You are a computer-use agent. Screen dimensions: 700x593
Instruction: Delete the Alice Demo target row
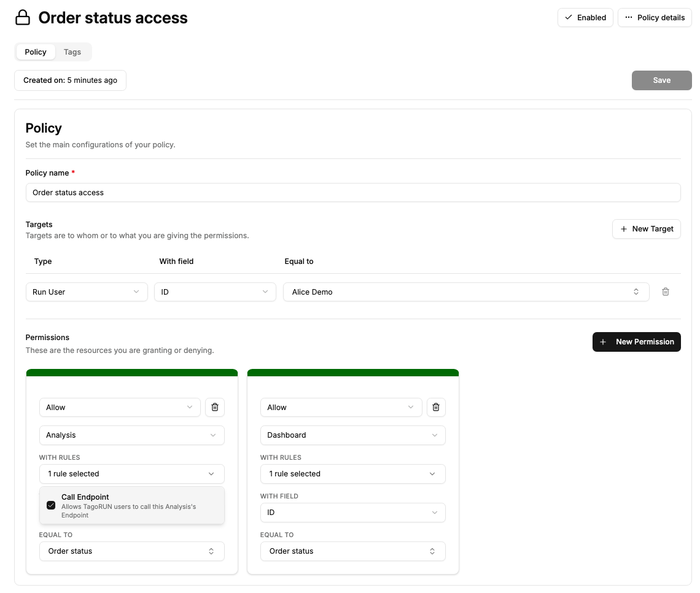665,292
